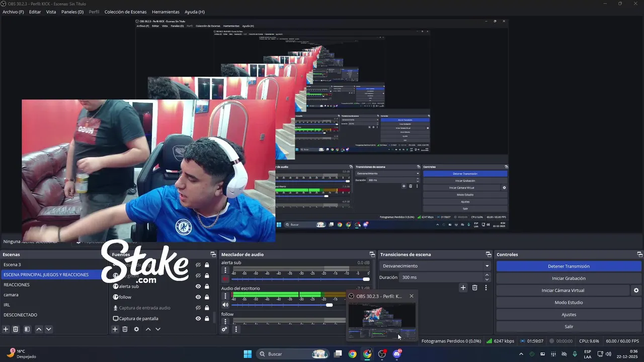The height and width of the screenshot is (362, 644).
Task: Click the OBS window preview thumbnail
Action: (x=382, y=321)
